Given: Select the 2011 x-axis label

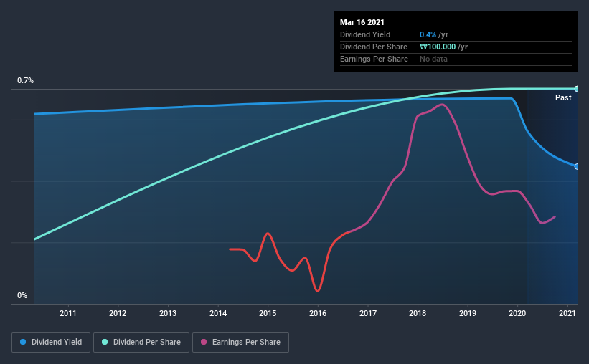Looking at the screenshot, I should coord(68,313).
